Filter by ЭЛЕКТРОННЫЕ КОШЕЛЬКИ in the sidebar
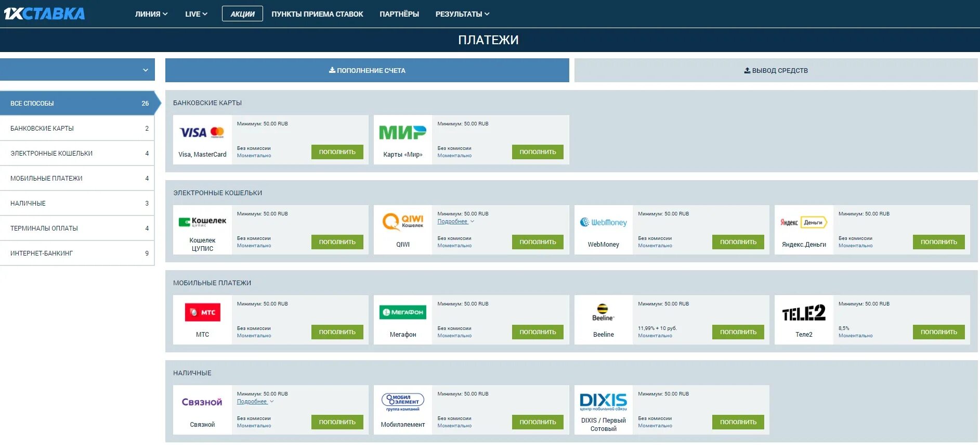980x445 pixels. 77,153
